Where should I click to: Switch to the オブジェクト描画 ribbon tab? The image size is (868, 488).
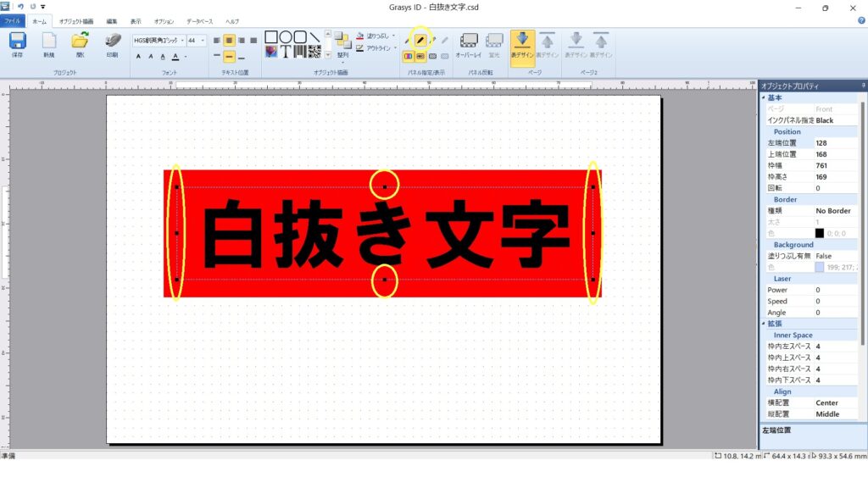[x=76, y=21]
